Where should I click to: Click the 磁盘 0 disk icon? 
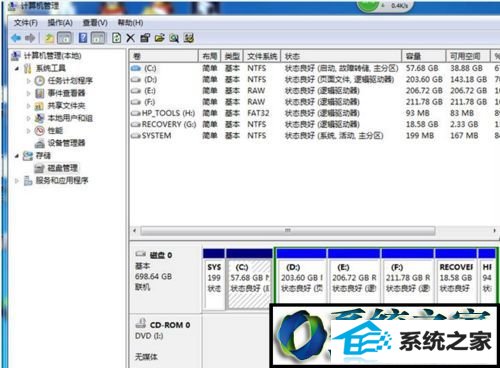tap(141, 254)
